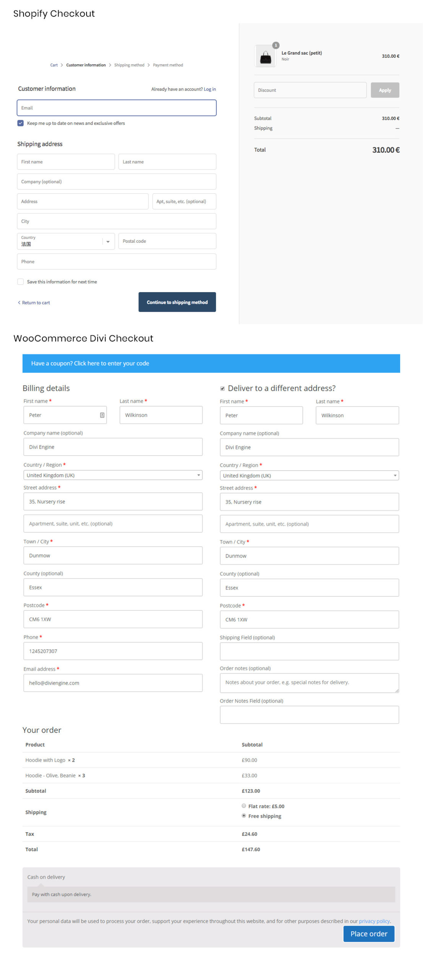Image resolution: width=423 pixels, height=980 pixels.
Task: Click billing Last name field with Wilkinson
Action: click(161, 415)
